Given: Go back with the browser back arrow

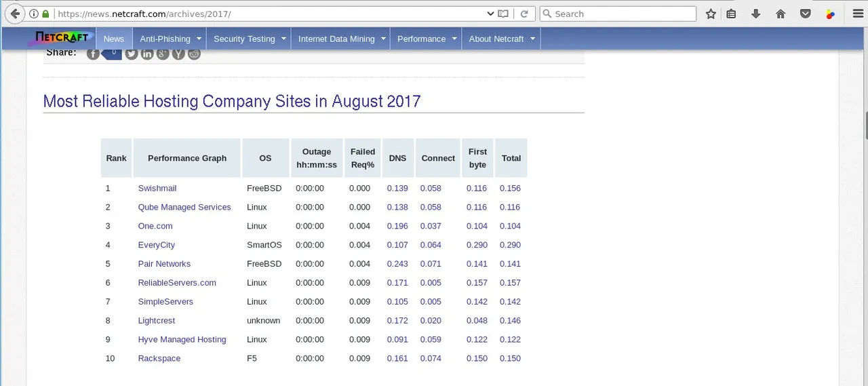Looking at the screenshot, I should point(14,14).
